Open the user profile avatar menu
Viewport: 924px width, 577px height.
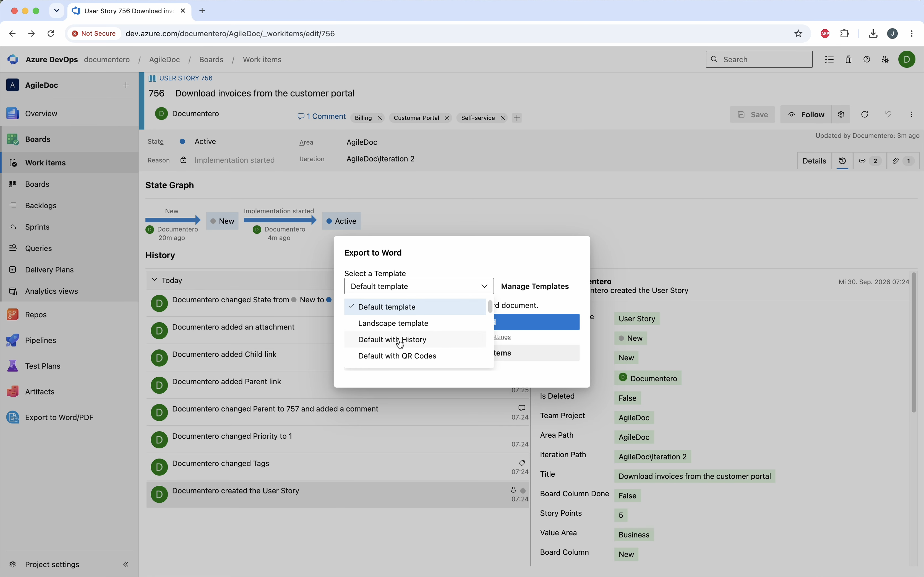click(x=907, y=59)
